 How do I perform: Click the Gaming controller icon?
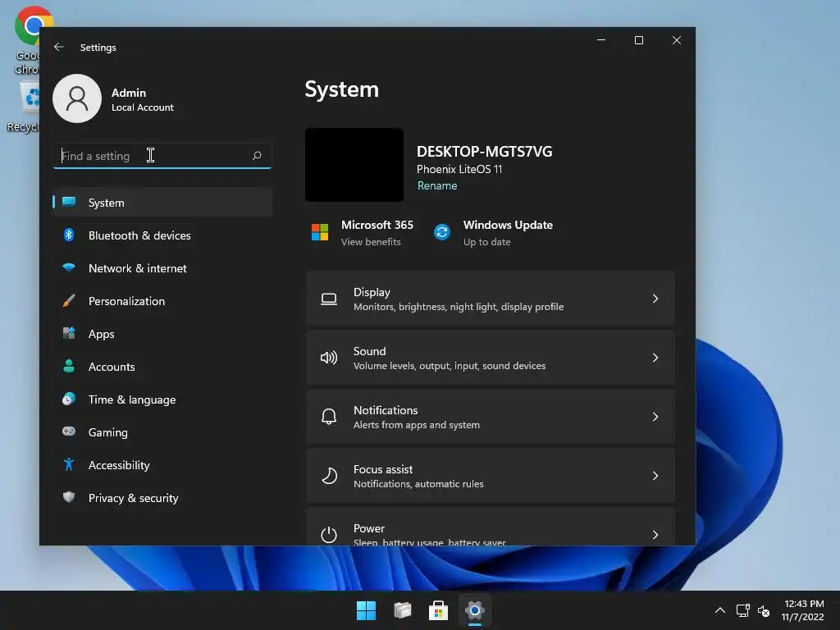pyautogui.click(x=69, y=431)
